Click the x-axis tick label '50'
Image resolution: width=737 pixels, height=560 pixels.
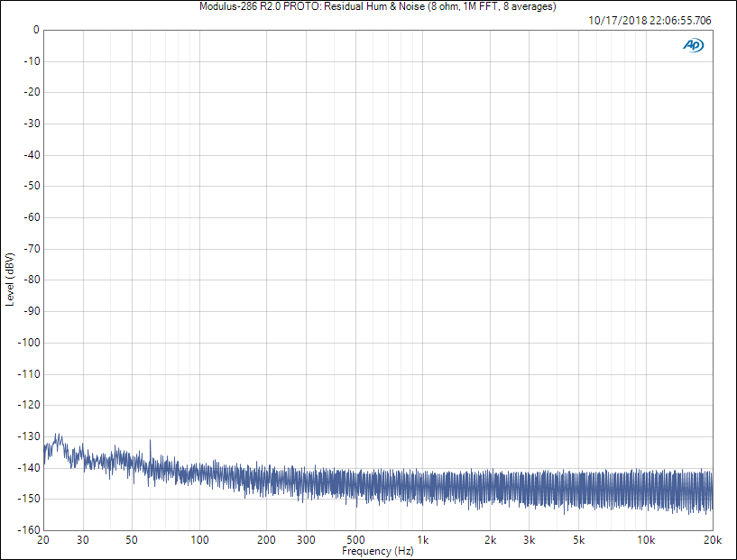tap(132, 540)
